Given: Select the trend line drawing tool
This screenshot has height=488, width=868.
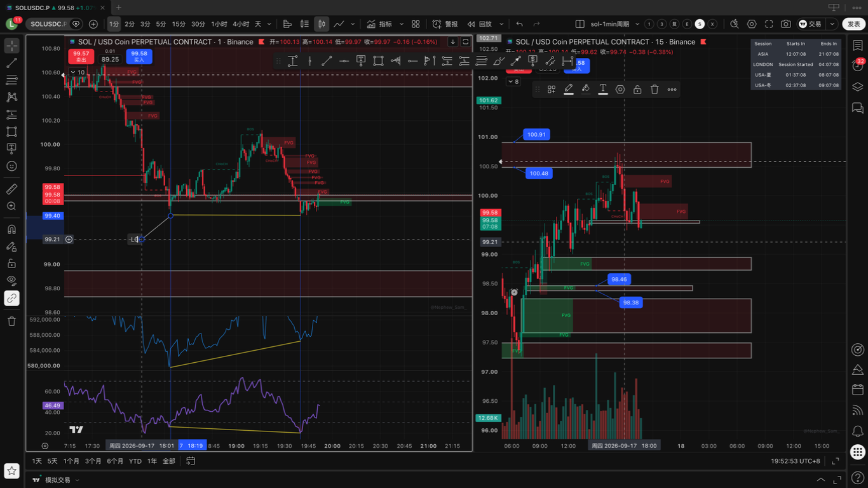Looking at the screenshot, I should point(11,63).
